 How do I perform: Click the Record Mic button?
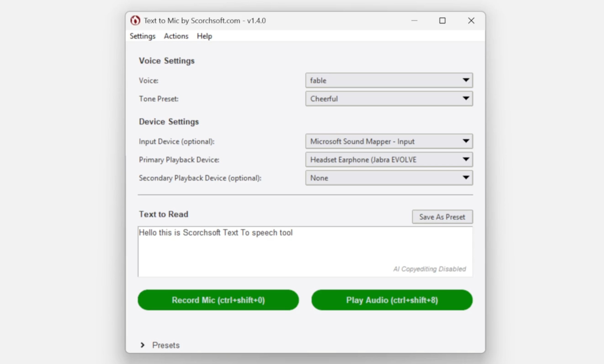(218, 300)
